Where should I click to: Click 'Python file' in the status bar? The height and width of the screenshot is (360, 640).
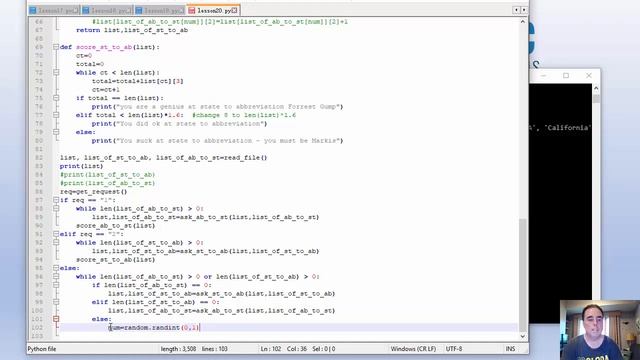pyautogui.click(x=42, y=349)
